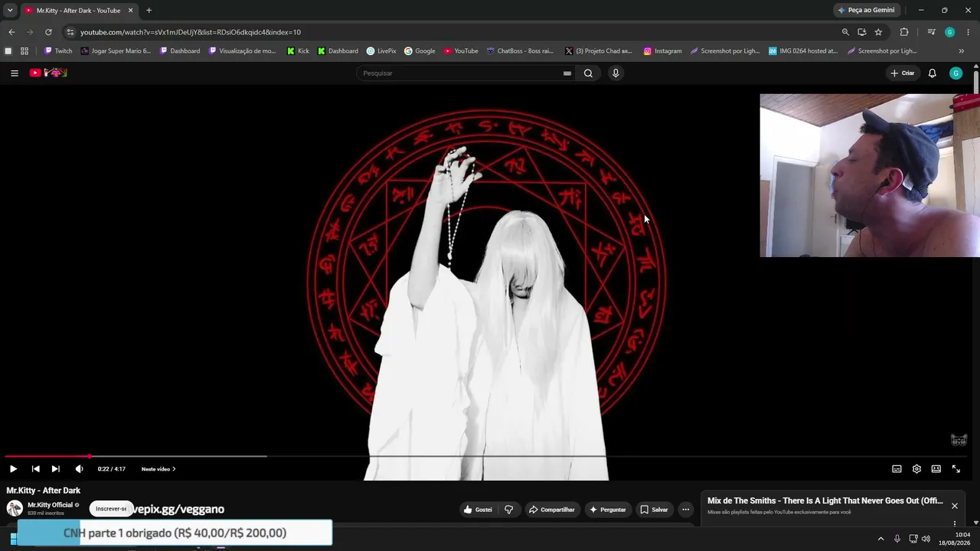Open the Twitch bookmark
The image size is (980, 551).
click(x=58, y=51)
